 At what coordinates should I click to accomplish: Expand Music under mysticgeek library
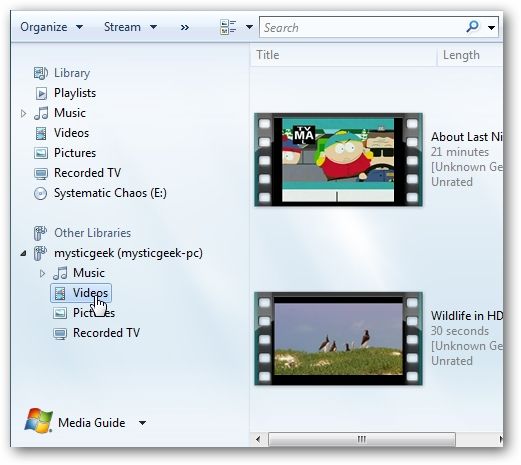[42, 274]
